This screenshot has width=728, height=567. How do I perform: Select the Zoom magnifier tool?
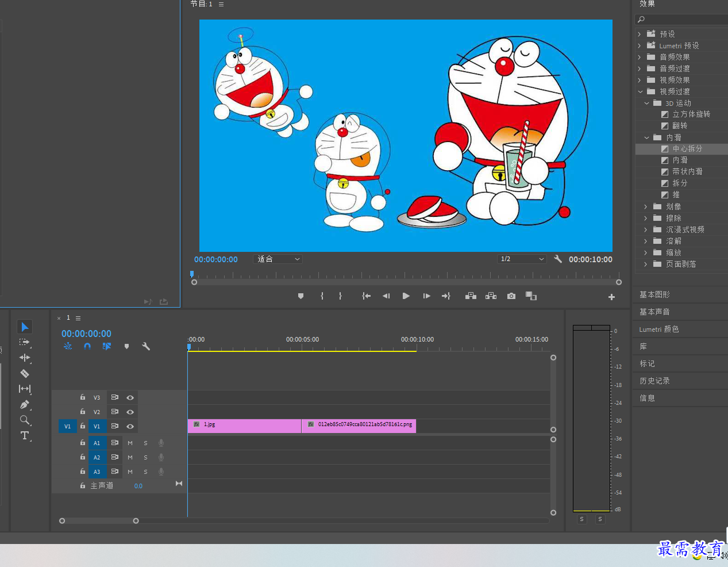point(25,420)
